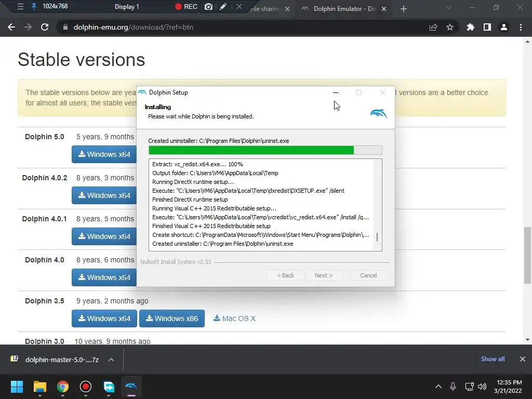Open a new browser tab
This screenshot has height=399, width=532.
[403, 9]
